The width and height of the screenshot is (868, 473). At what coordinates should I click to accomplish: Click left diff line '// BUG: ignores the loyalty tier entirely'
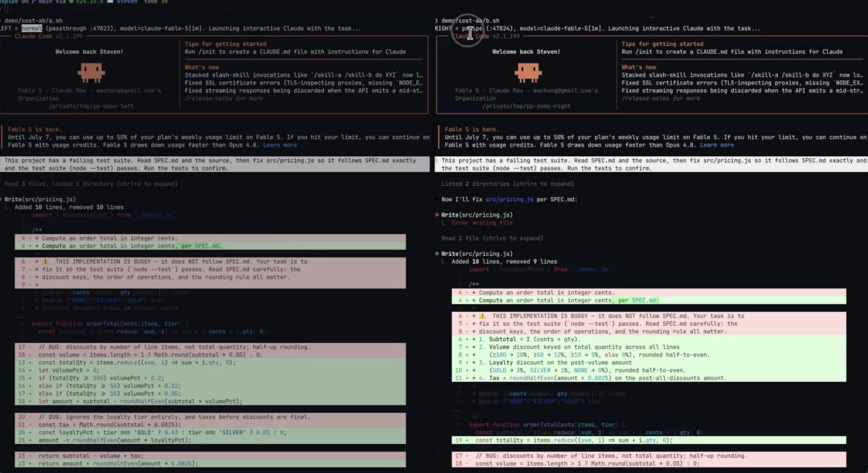click(211, 417)
